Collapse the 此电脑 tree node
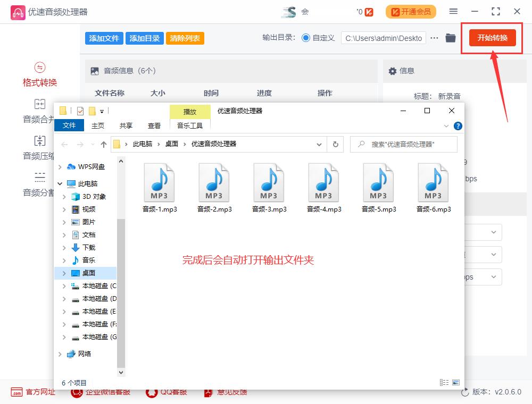 [60, 183]
